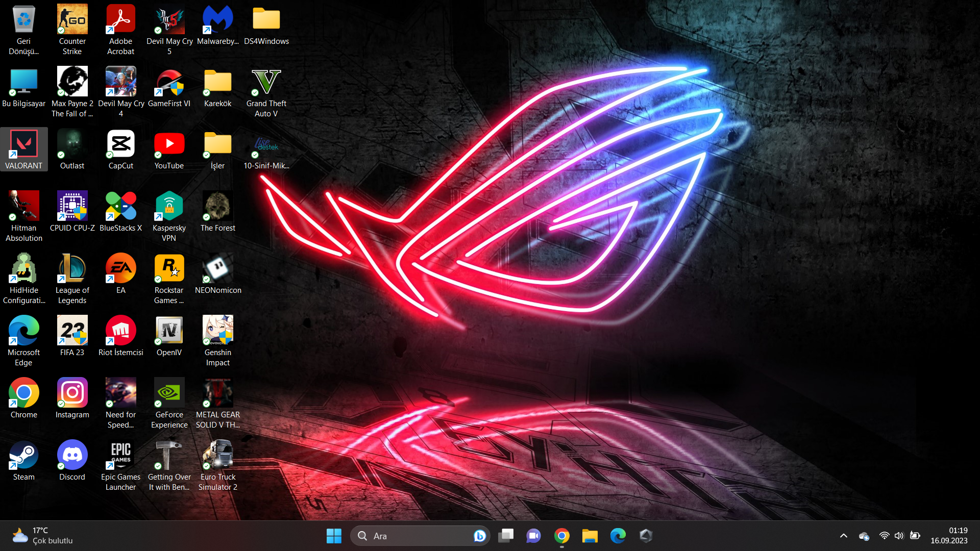Select the Devil May Cry 4 icon
Screen dimensions: 980x551
pos(120,92)
